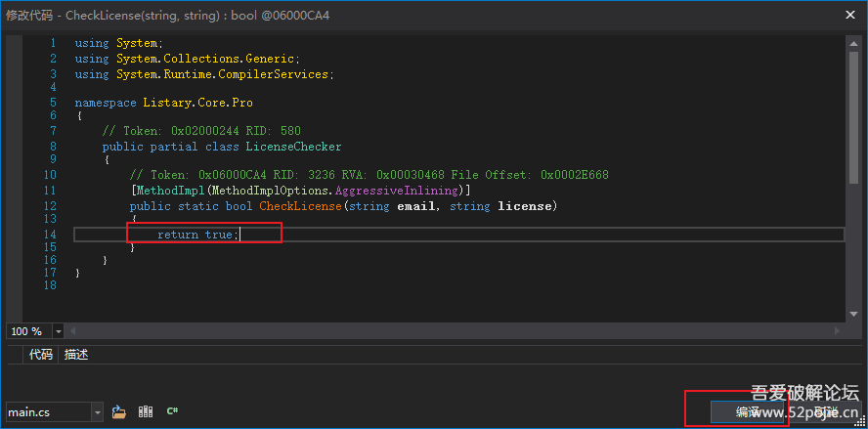
Task: Click the vertical scrollbar up arrow
Action: point(852,44)
